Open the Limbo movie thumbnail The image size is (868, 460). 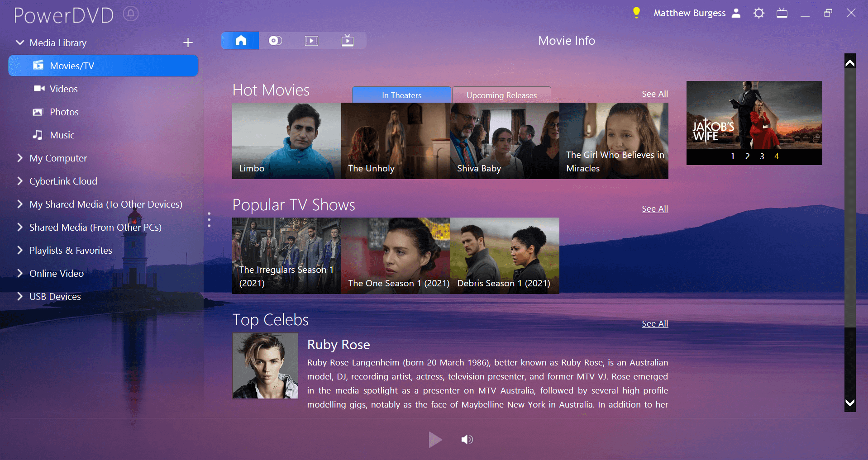(x=286, y=141)
